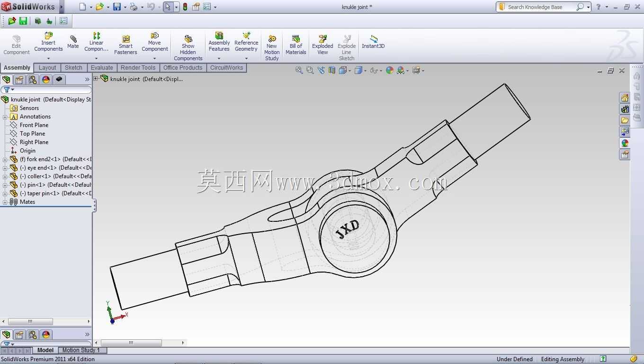Open Assembly Features tool
This screenshot has width=644, height=364.
tap(219, 42)
